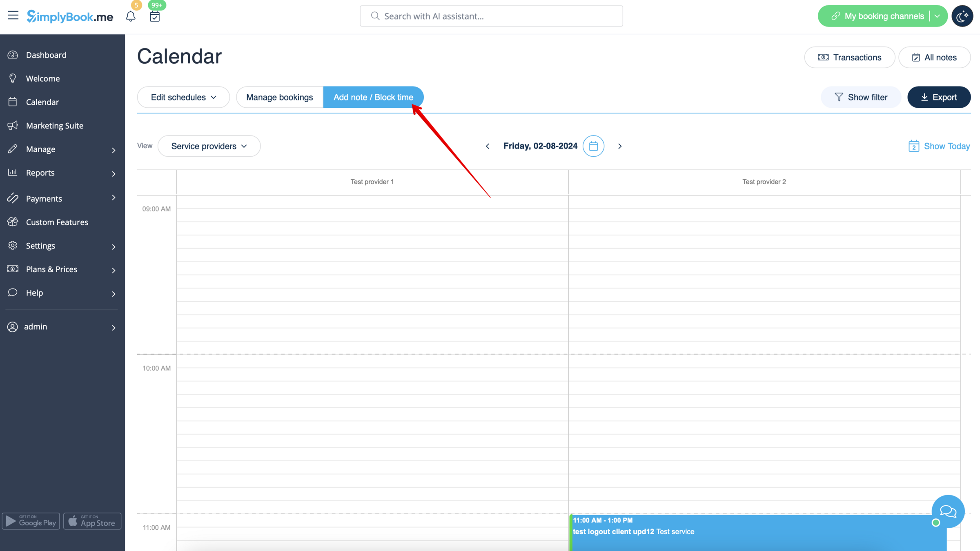
Task: Click the Export button
Action: click(x=939, y=97)
